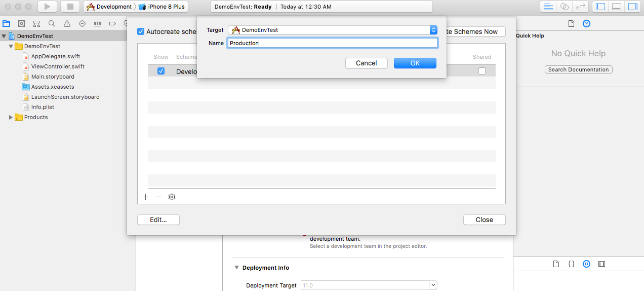644x291 pixels.
Task: Toggle the Debug area visibility
Action: pyautogui.click(x=617, y=7)
